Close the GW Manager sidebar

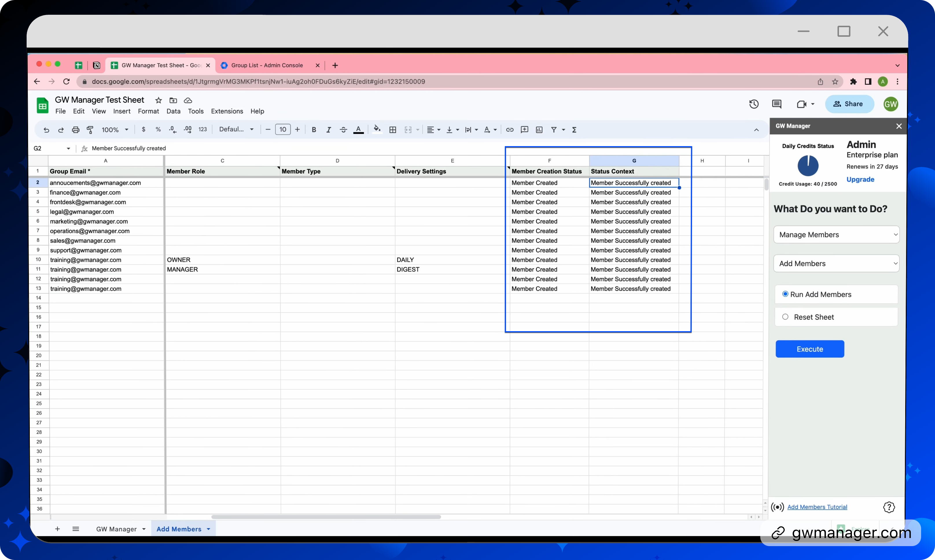click(x=899, y=126)
